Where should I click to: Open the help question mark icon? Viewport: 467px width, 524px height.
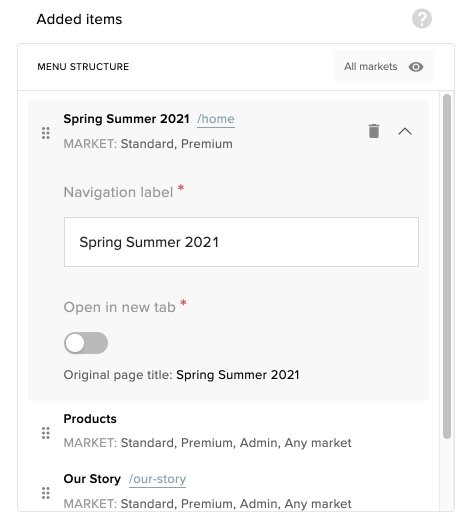[x=422, y=19]
